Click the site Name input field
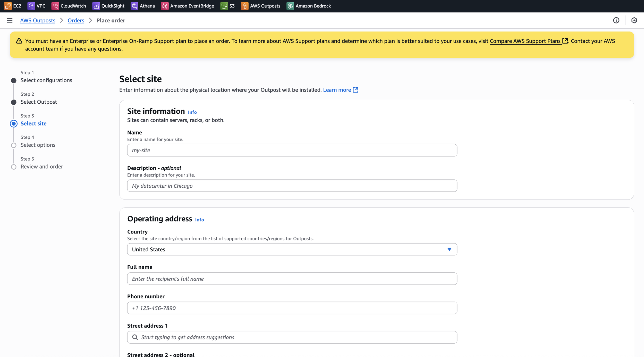 (292, 150)
